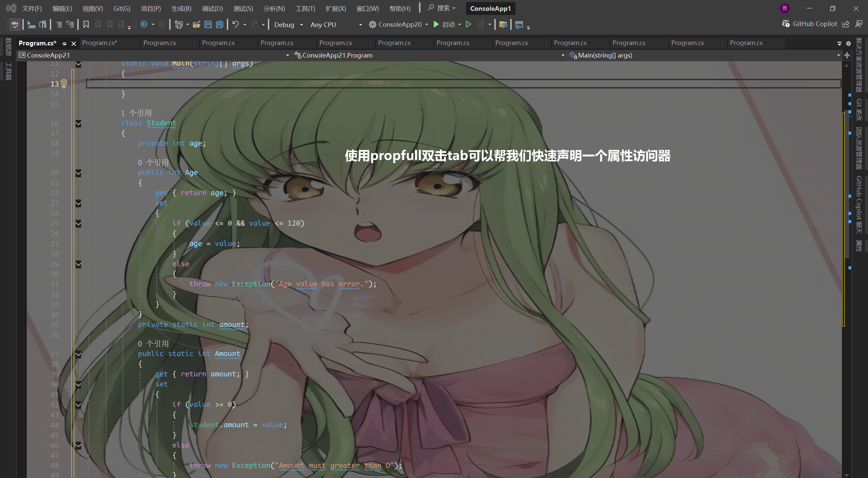
Task: Collapse the public int Age property
Action: click(78, 173)
